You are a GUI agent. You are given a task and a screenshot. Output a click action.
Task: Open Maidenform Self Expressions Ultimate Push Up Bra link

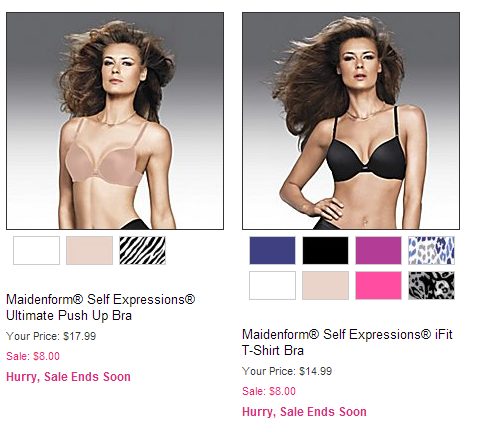tap(101, 307)
